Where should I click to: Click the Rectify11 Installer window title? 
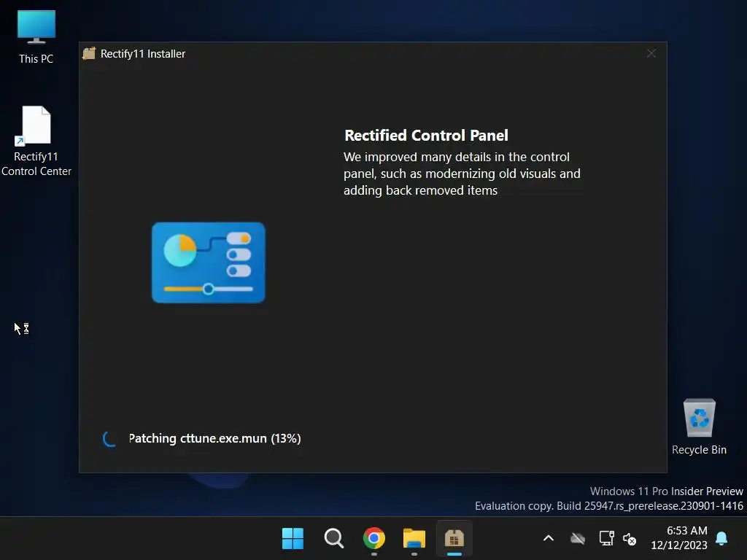[x=143, y=54]
